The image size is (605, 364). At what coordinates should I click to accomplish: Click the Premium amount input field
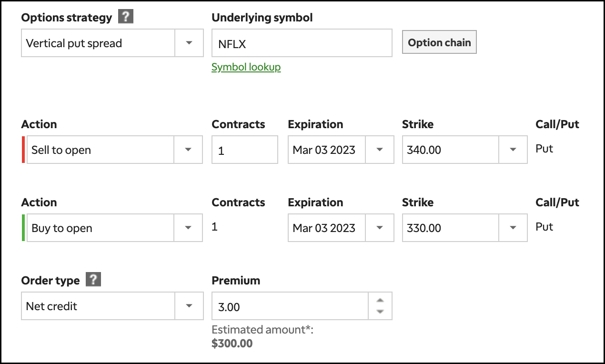click(290, 306)
